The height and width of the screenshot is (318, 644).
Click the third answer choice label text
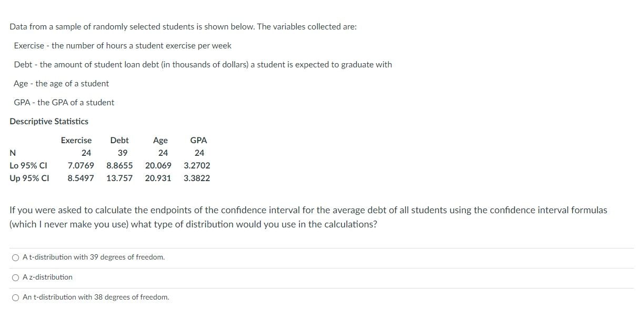pyautogui.click(x=95, y=297)
